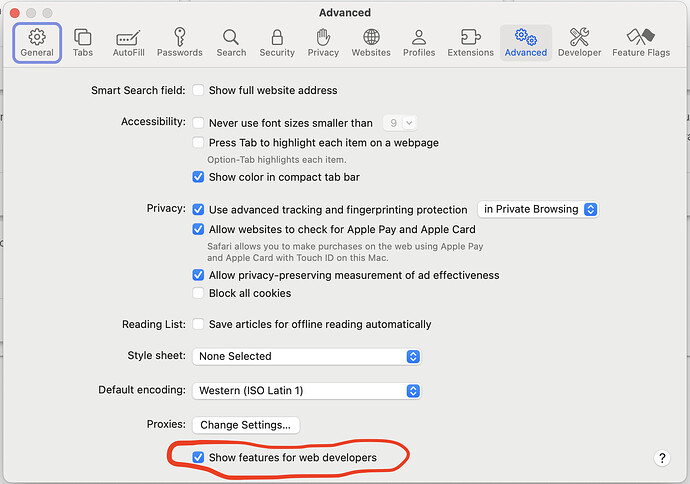
Task: Click the Reading List label
Action: [154, 324]
